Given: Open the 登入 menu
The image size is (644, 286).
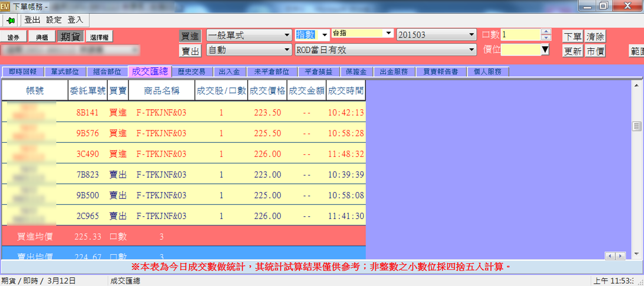Looking at the screenshot, I should click(75, 20).
